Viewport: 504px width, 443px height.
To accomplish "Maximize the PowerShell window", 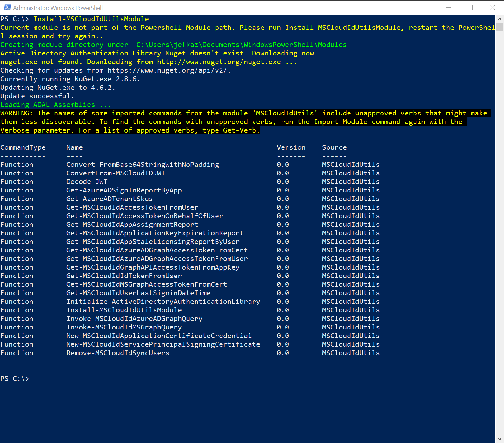I will [470, 7].
